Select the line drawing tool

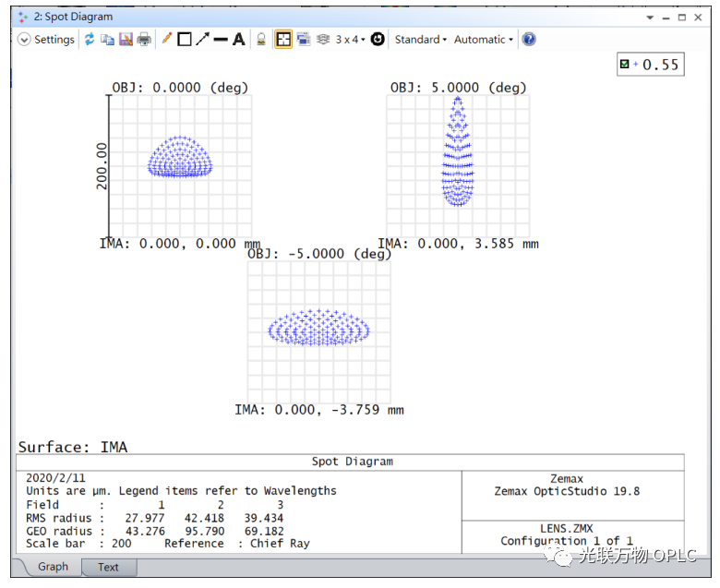tap(221, 40)
